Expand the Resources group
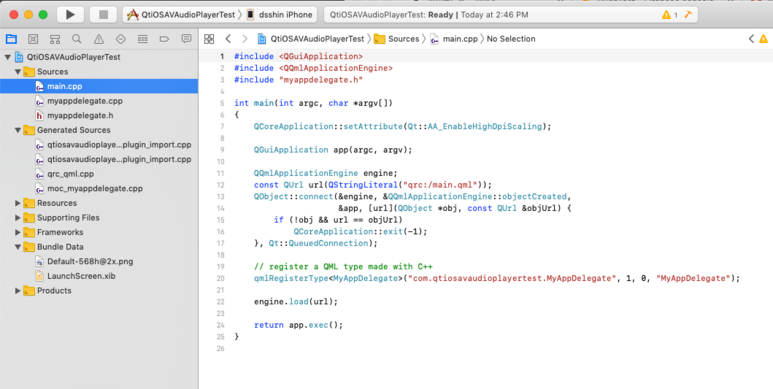 [x=18, y=203]
